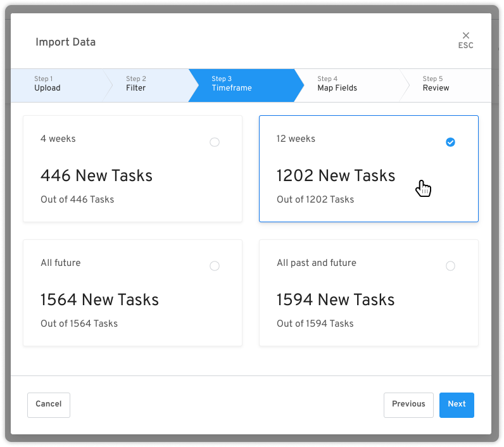This screenshot has height=447, width=504.
Task: Click the '1594 New Tasks' heading
Action: coord(336,300)
